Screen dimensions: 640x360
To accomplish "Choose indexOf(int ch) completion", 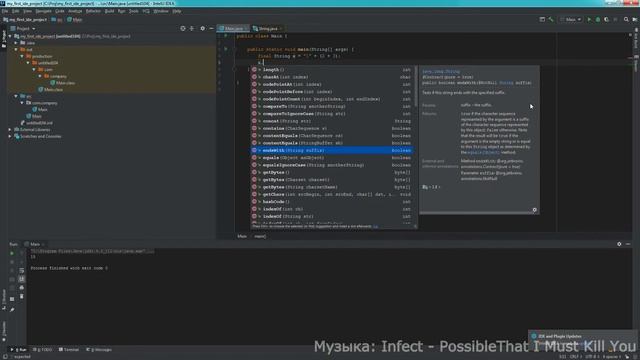I will (x=331, y=209).
